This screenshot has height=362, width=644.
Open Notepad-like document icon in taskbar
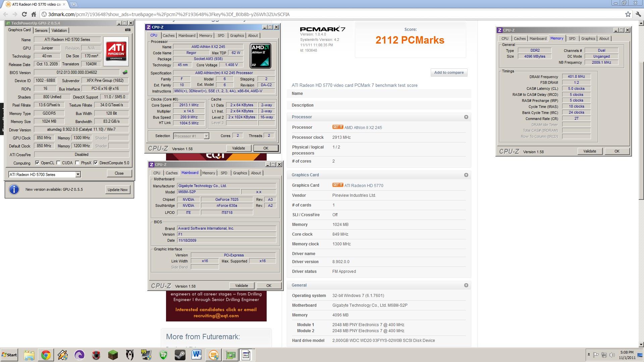click(x=246, y=355)
